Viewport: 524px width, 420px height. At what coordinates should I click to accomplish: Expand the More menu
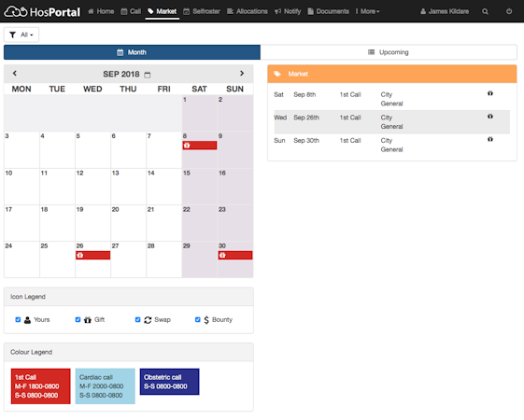coord(368,12)
